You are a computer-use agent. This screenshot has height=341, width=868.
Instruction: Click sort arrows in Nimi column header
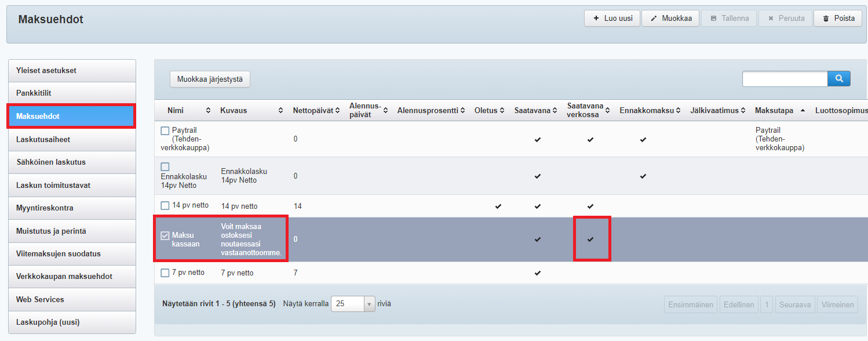coord(209,111)
